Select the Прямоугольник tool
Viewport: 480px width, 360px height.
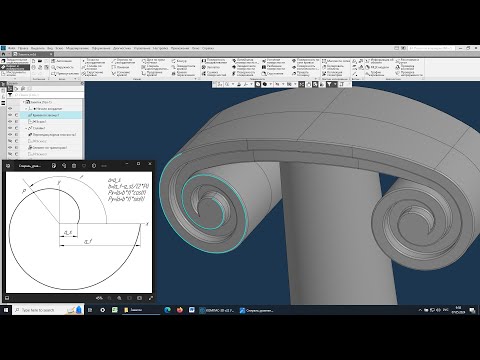click(x=65, y=73)
